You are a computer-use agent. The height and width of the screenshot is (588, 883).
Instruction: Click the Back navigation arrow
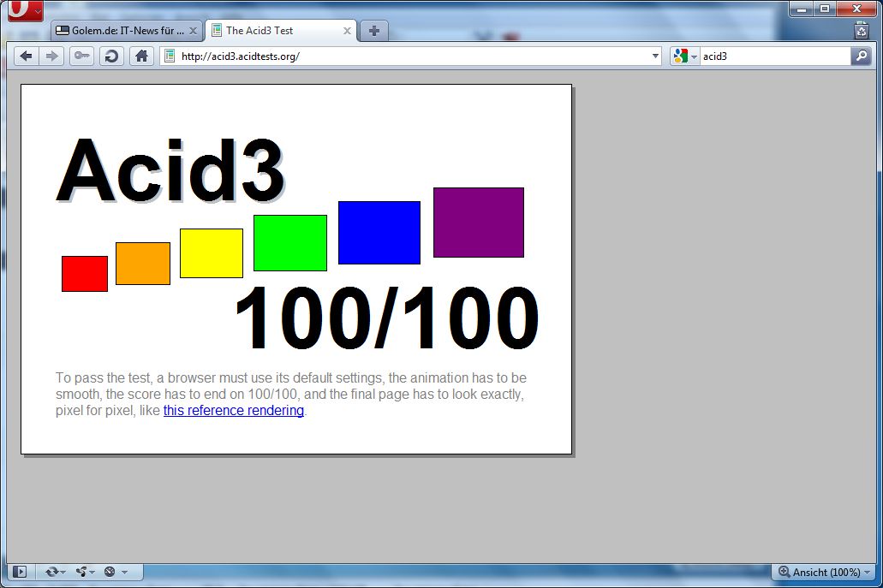click(x=26, y=56)
